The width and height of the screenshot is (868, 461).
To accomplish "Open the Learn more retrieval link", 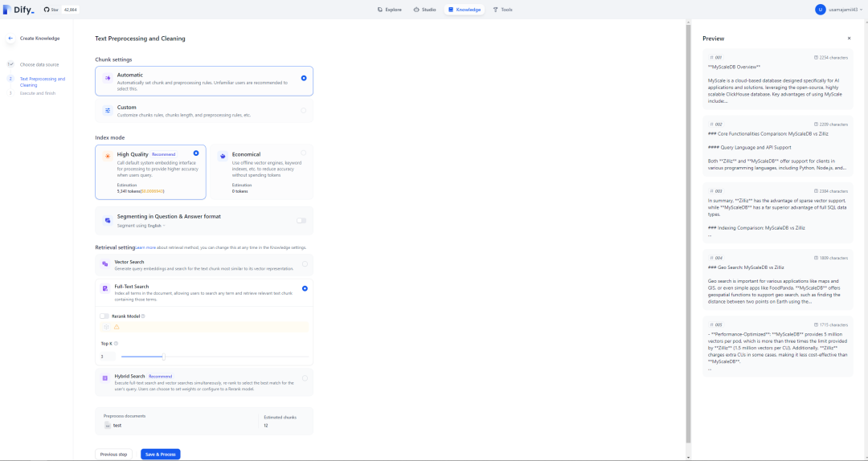I will coord(145,247).
